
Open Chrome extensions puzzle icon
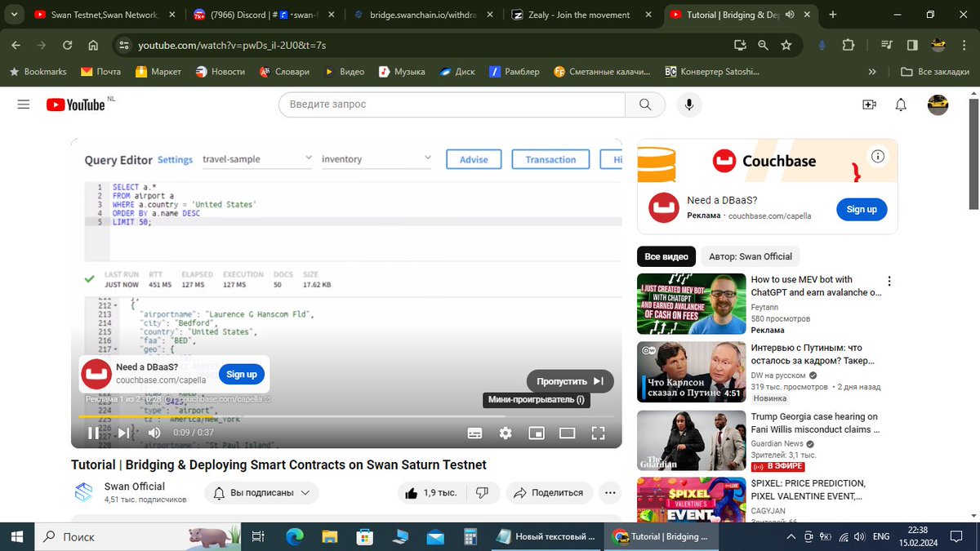click(848, 46)
